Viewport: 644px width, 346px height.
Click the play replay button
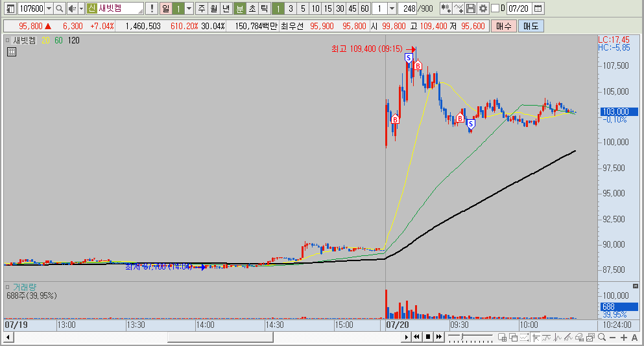pyautogui.click(x=406, y=337)
